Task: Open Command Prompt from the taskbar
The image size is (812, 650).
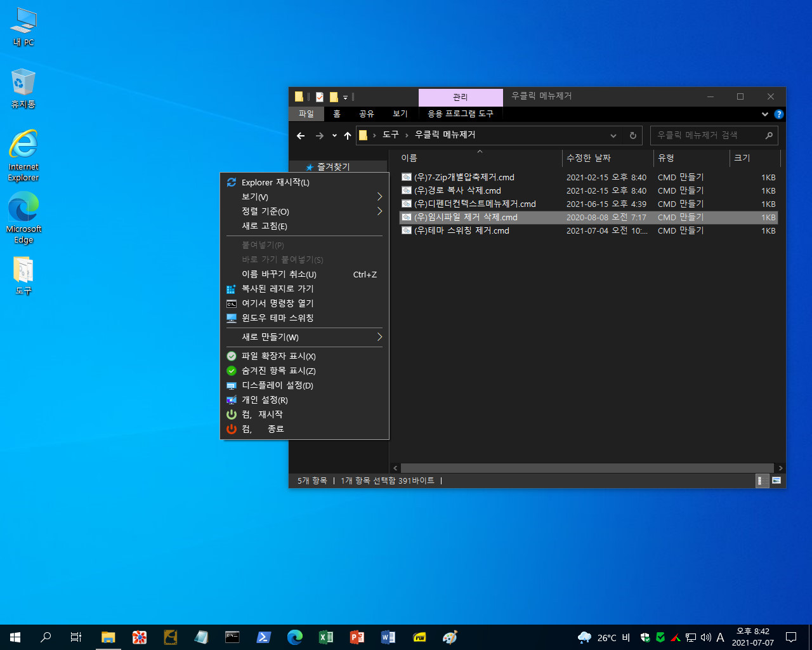Action: pyautogui.click(x=232, y=637)
